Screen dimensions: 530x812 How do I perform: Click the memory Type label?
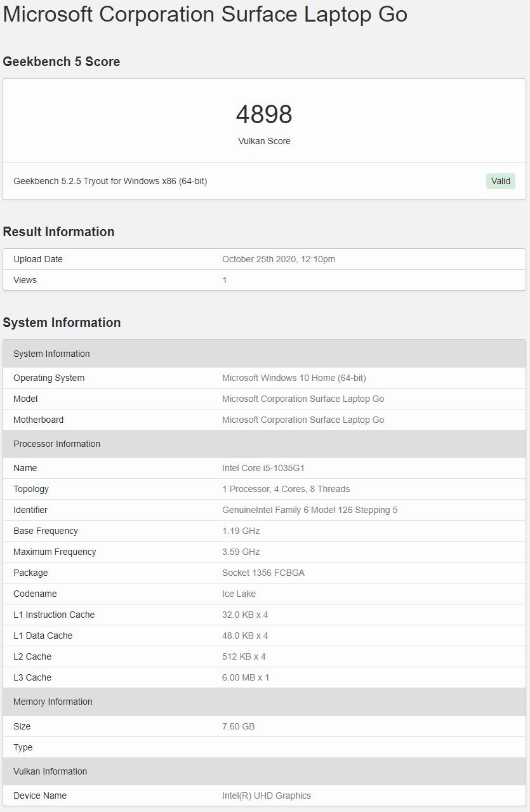pos(23,747)
